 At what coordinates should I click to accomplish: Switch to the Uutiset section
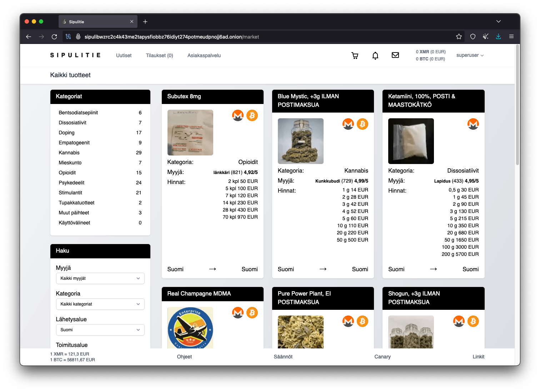point(124,55)
